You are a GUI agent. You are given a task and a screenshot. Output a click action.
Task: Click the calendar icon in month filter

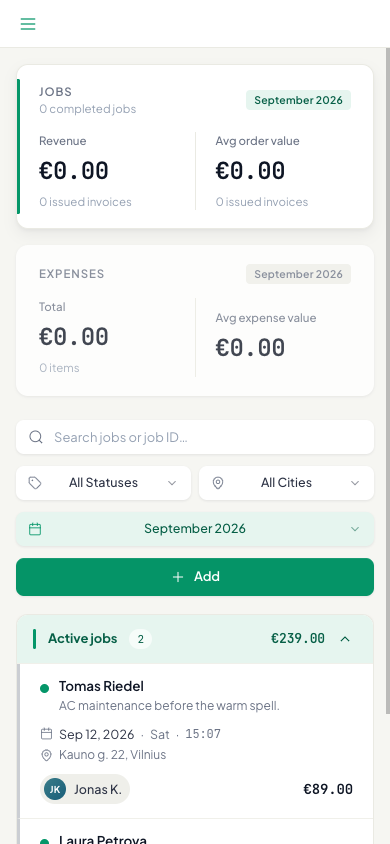click(35, 529)
